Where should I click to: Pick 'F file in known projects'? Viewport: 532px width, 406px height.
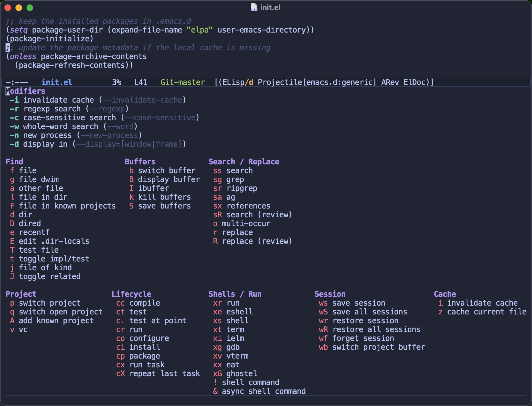point(63,206)
